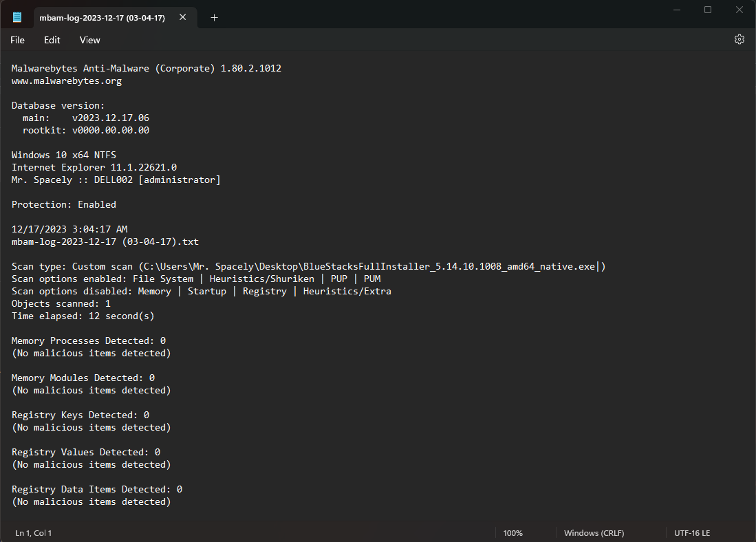Screen dimensions: 756x542
Task: Click the 'mbam-log-2023-12-17 (03-04-17).txt' line
Action: [x=105, y=241]
